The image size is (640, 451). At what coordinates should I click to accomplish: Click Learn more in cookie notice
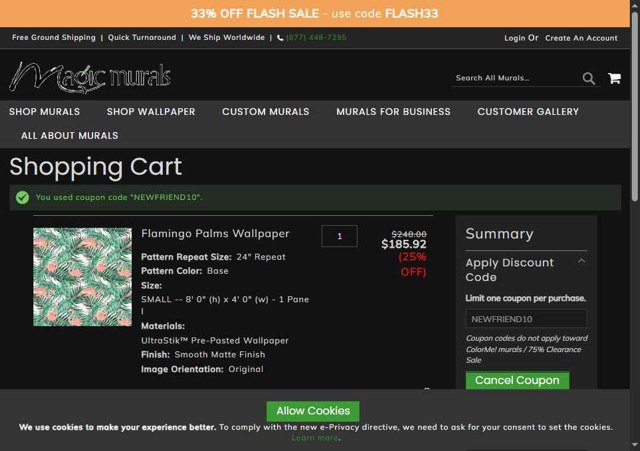(315, 438)
